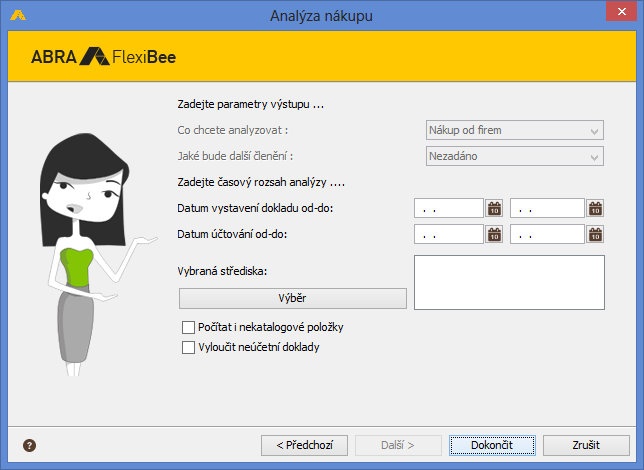This screenshot has height=470, width=644.
Task: Focus 'Datum vystavení dokladu' from date field
Action: 449,208
